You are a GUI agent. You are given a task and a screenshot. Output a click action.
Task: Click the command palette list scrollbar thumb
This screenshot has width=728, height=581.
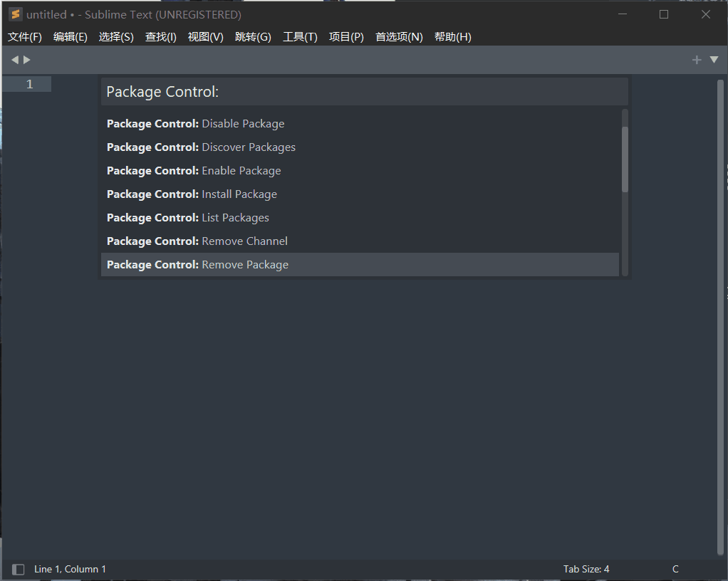coord(625,159)
